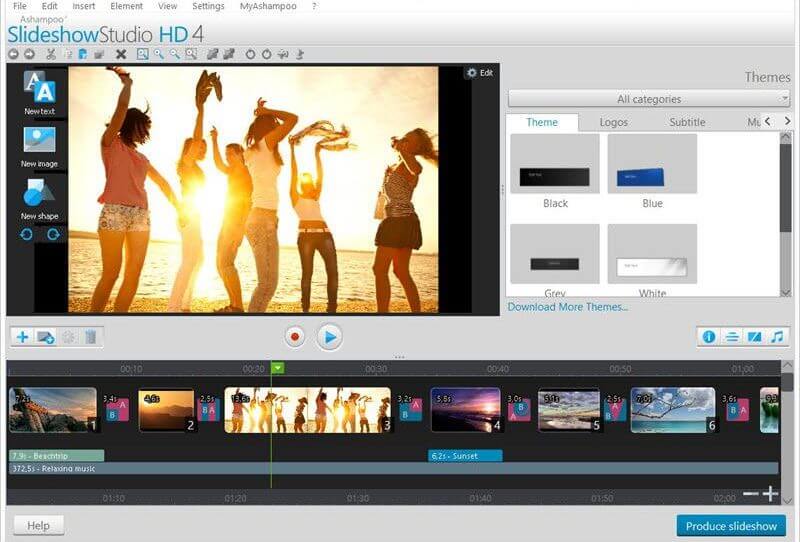
Task: Open the Settings menu
Action: coord(208,6)
